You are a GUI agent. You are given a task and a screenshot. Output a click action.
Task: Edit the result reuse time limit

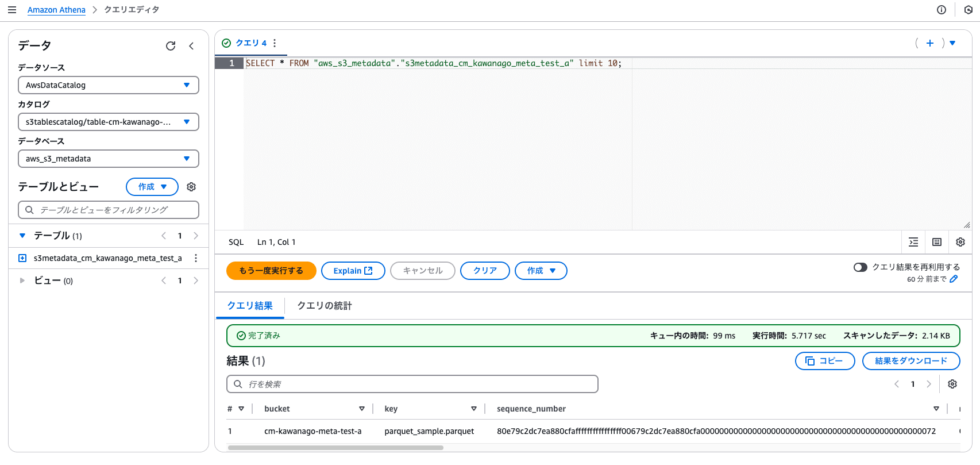pyautogui.click(x=954, y=279)
